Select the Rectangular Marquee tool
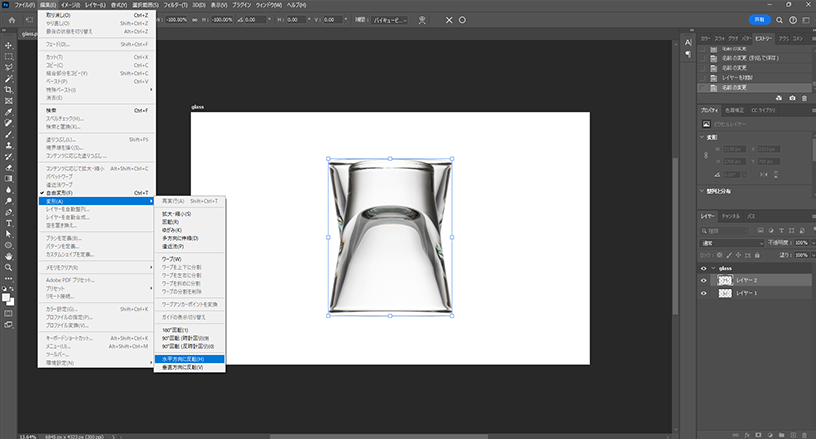The width and height of the screenshot is (816, 439). tap(8, 57)
